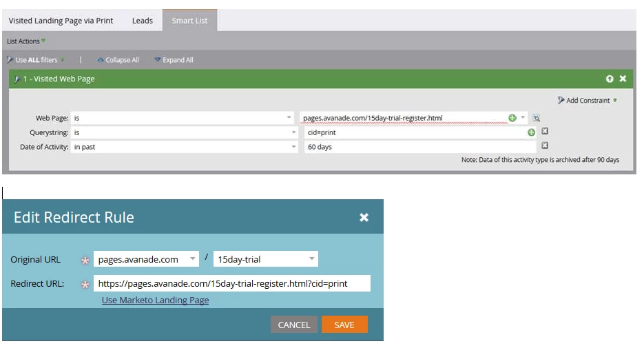Open the Add Constraint menu
This screenshot has width=644, height=346.
588,100
